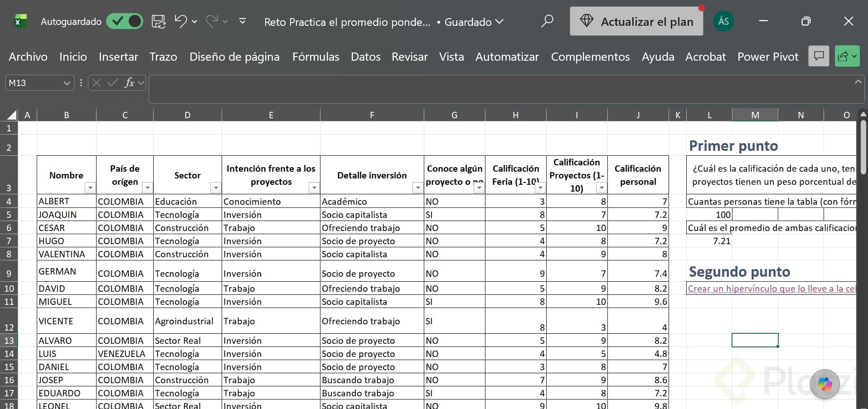The image size is (868, 409).
Task: Switch to the Datos ribbon tab
Action: tap(365, 57)
